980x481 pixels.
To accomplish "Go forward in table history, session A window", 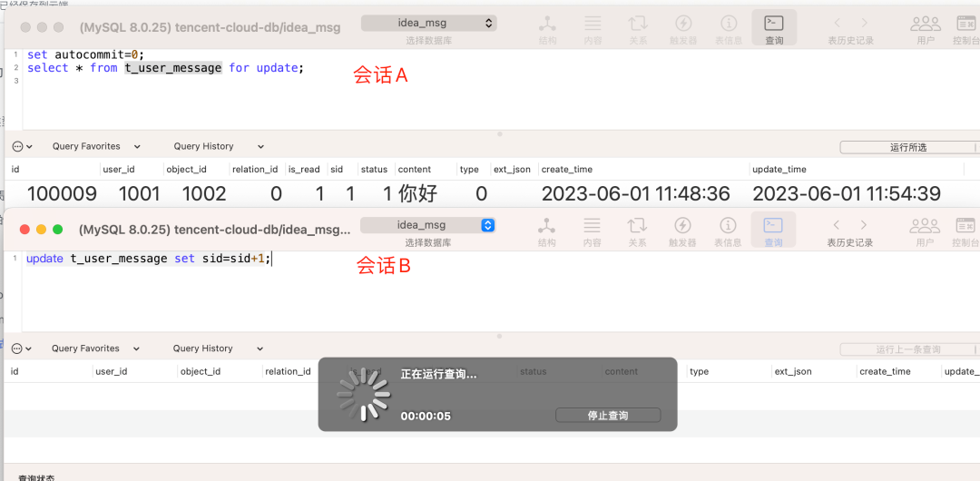I will (x=865, y=24).
